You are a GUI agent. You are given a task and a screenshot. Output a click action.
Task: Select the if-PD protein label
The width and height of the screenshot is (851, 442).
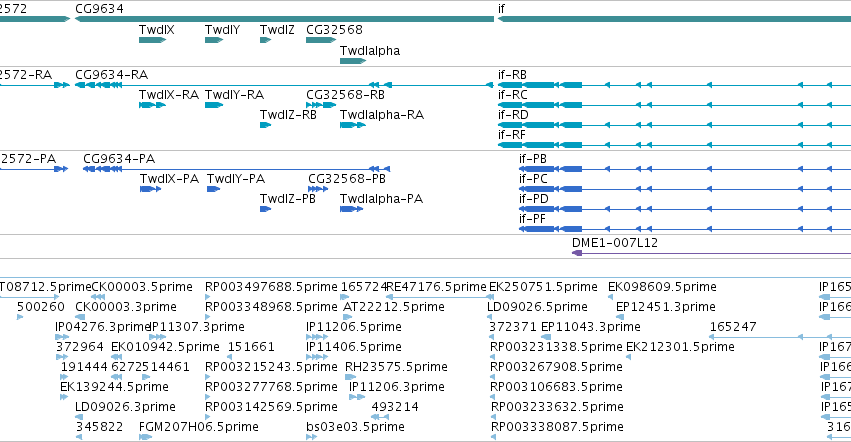click(x=534, y=199)
